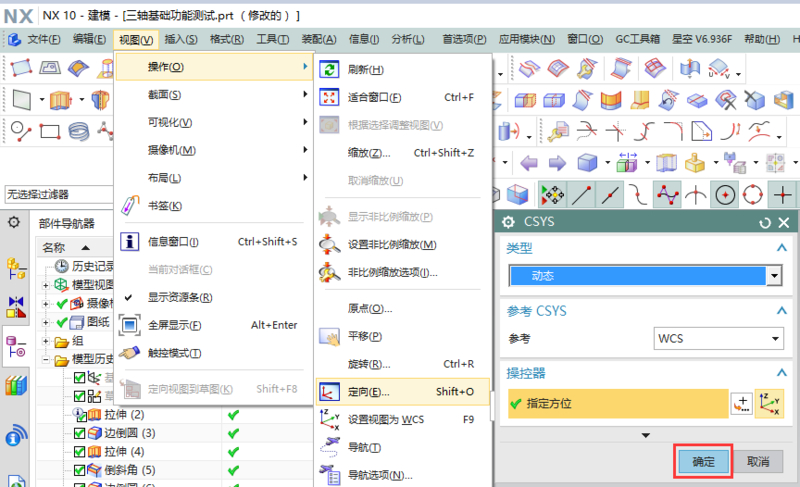
Task: Click the 刷新 refresh icon
Action: pos(330,69)
